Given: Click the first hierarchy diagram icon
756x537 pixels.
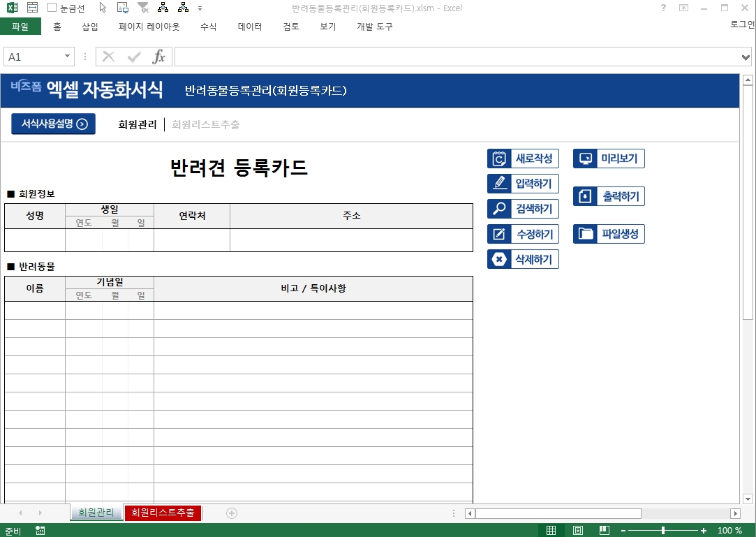Looking at the screenshot, I should 163,8.
